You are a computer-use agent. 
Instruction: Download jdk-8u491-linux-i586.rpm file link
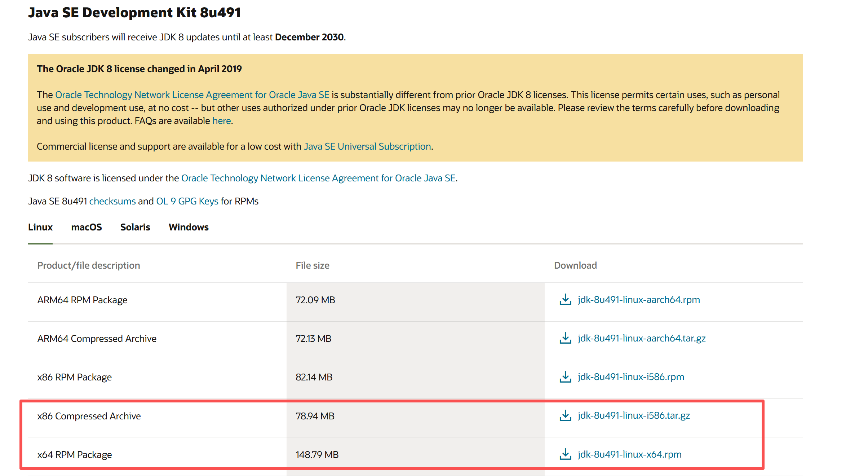pyautogui.click(x=631, y=377)
